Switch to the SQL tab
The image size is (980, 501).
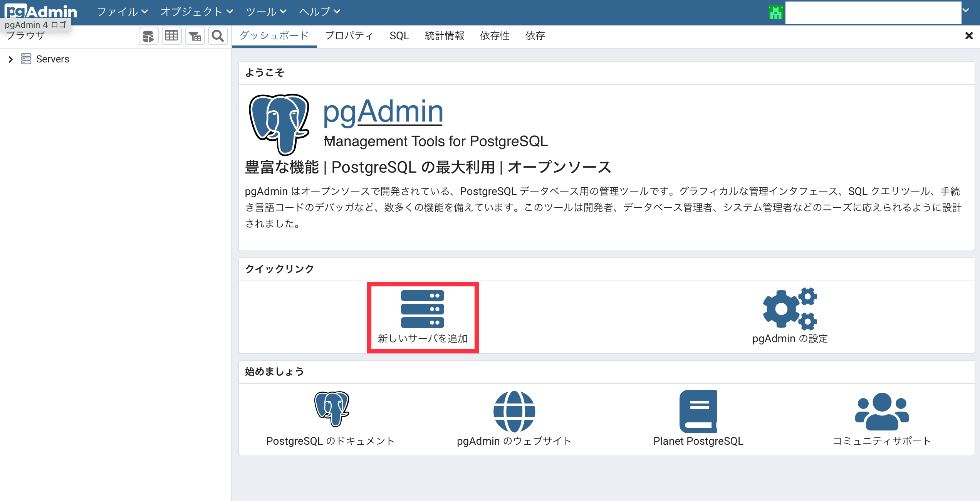(x=399, y=36)
